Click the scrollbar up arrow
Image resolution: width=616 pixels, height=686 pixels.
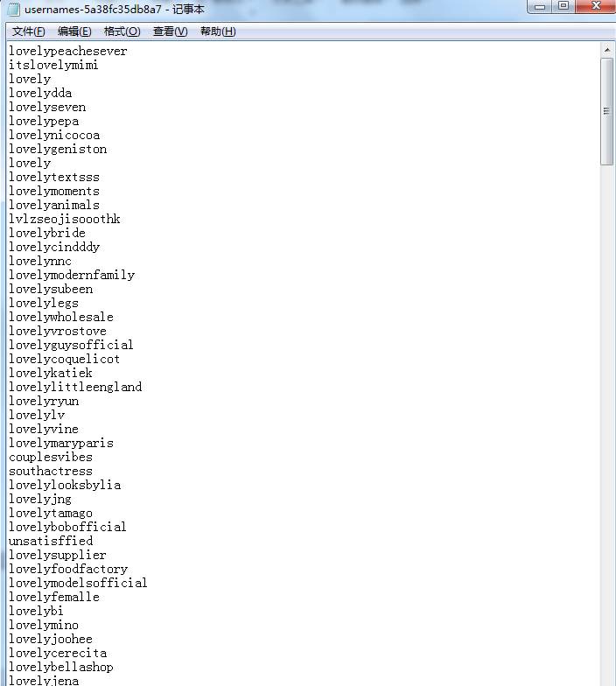pos(606,50)
